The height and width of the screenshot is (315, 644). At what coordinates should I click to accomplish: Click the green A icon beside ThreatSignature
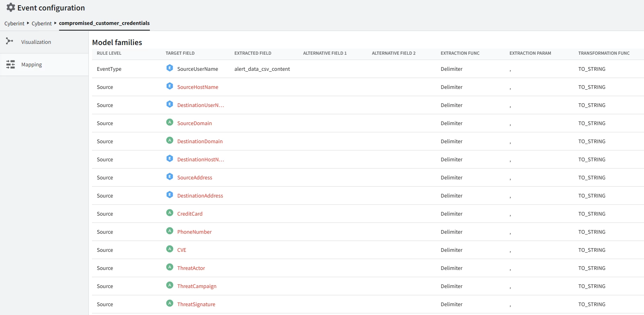pos(170,303)
